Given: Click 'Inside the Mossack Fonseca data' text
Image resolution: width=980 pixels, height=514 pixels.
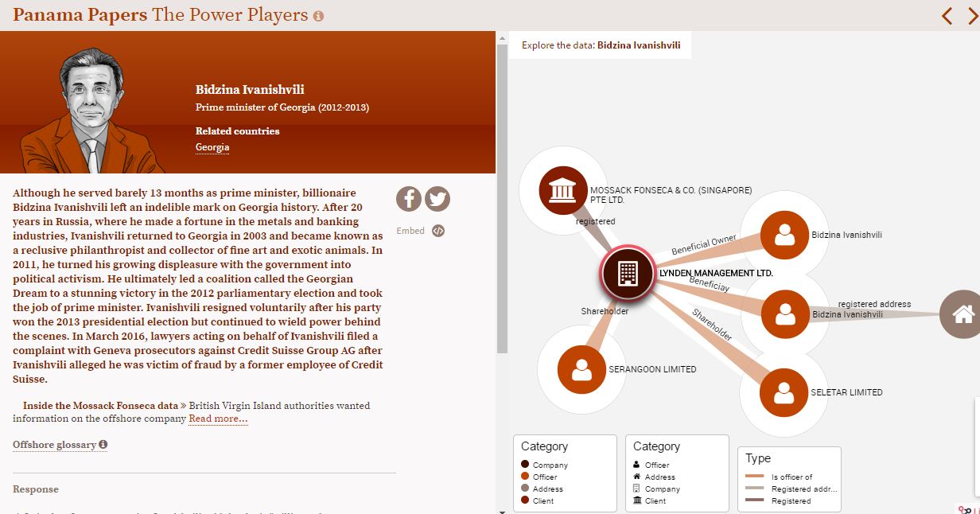Looking at the screenshot, I should pos(100,406).
